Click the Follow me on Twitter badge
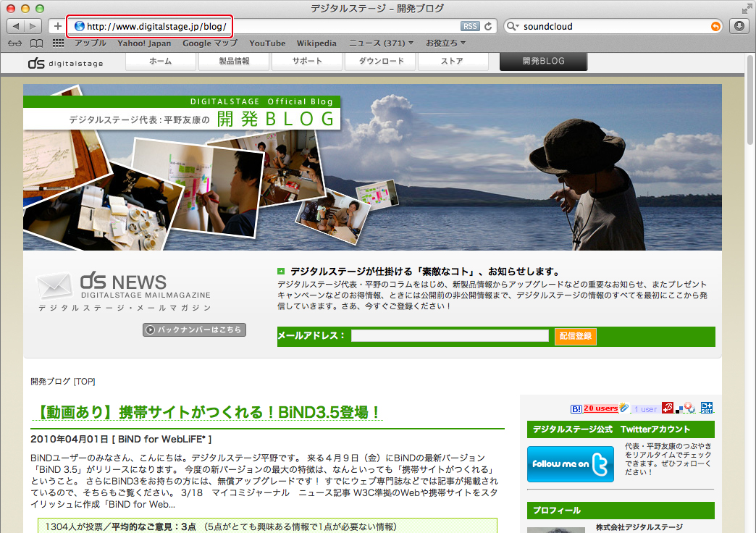The image size is (756, 533). coord(571,464)
